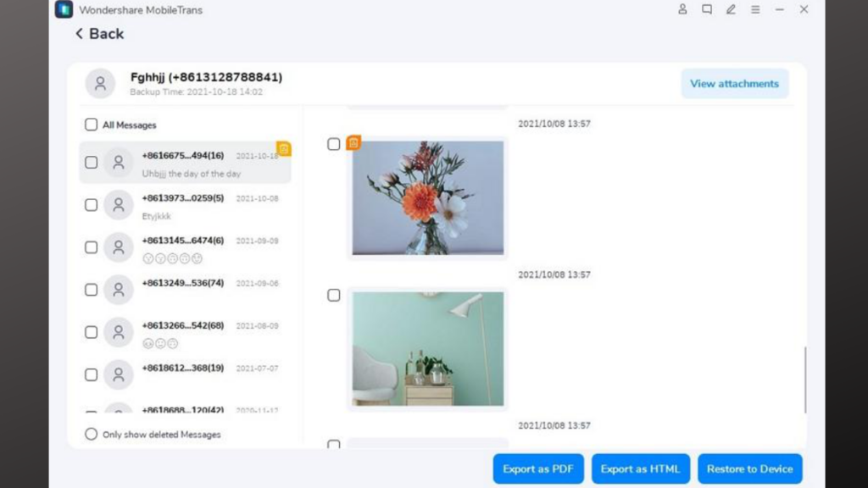
Task: Click the contact avatar for Fghhjj
Action: tap(100, 83)
